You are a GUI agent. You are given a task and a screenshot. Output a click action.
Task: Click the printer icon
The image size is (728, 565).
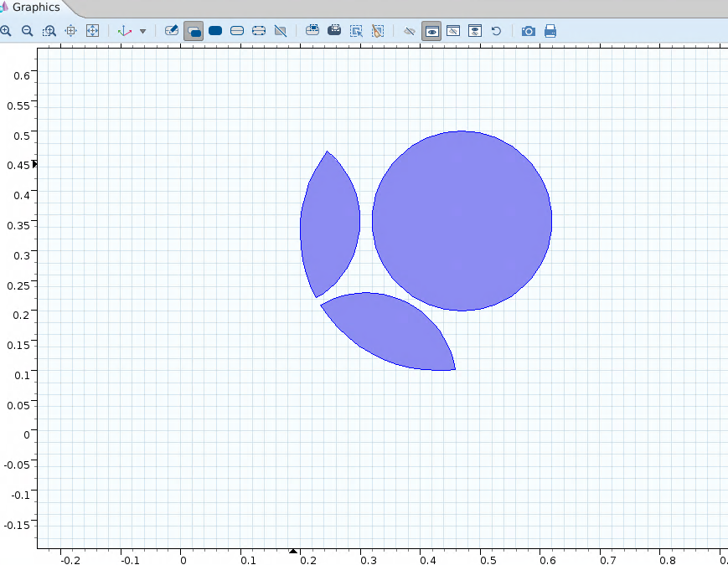click(x=550, y=31)
